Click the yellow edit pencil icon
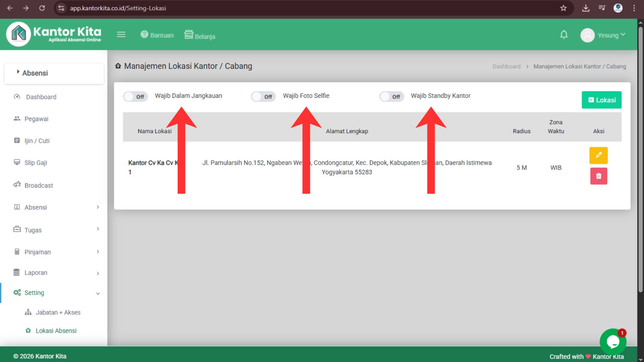Image resolution: width=644 pixels, height=362 pixels. [x=598, y=155]
